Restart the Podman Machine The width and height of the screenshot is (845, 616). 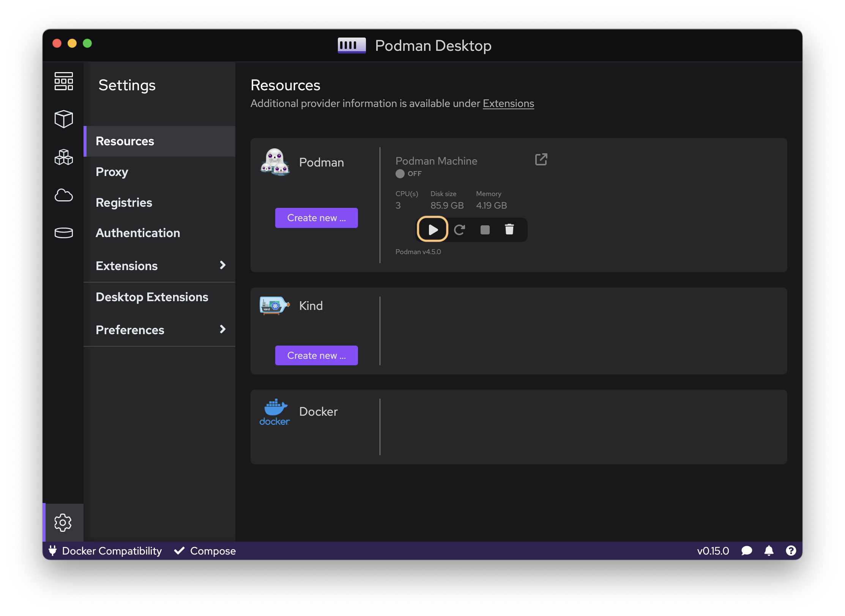point(459,229)
